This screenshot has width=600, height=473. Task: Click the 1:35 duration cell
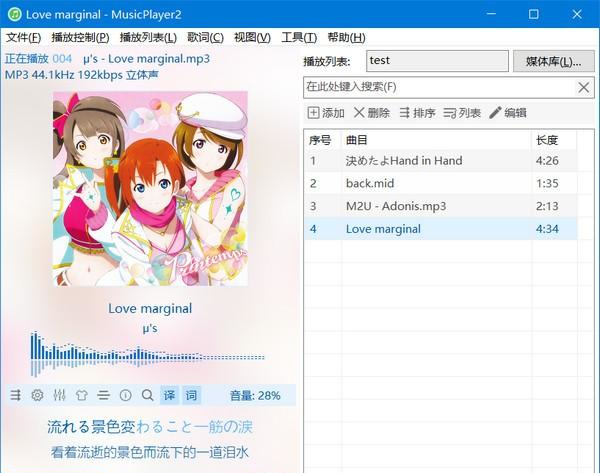click(547, 183)
